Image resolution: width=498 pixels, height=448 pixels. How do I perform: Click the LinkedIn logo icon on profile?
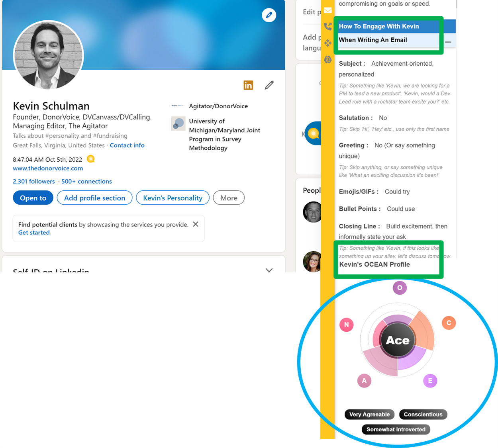point(248,85)
